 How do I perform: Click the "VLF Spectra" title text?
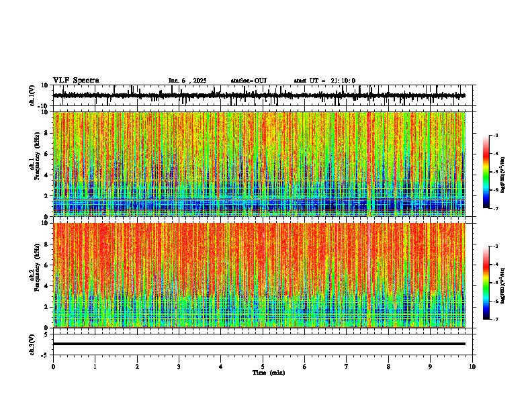[x=76, y=80]
